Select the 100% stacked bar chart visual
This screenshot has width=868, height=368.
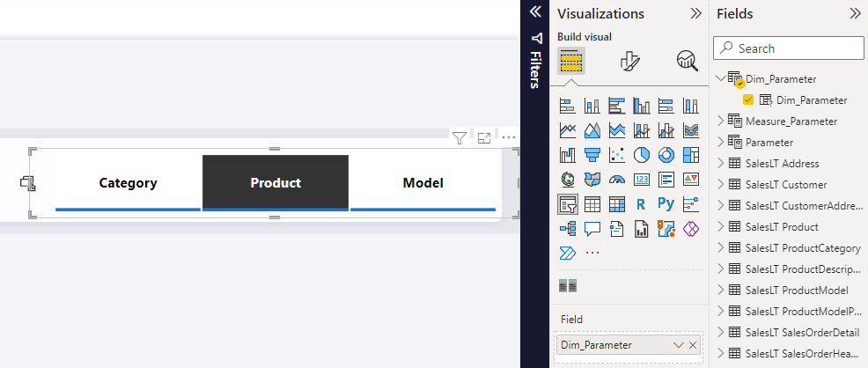tap(666, 105)
